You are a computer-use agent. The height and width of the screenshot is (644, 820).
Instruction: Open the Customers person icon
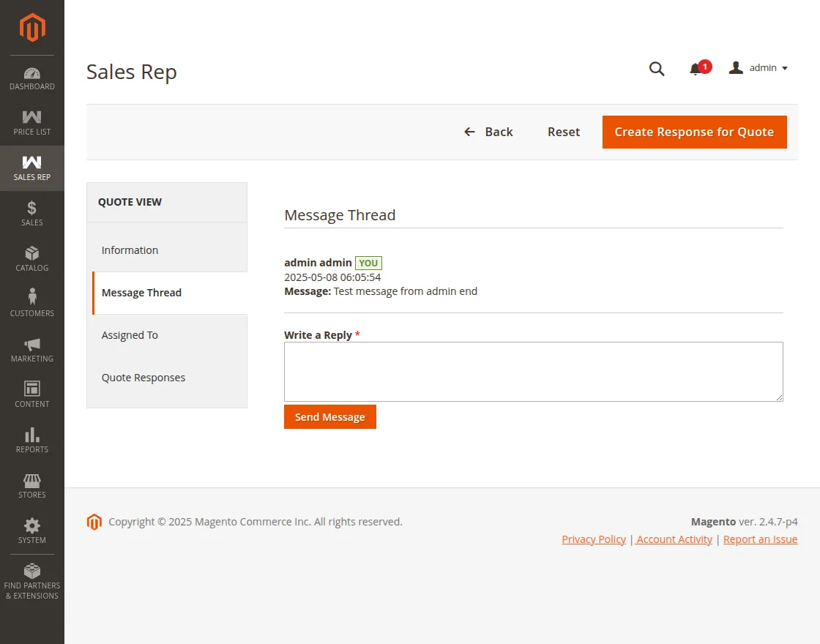tap(32, 297)
